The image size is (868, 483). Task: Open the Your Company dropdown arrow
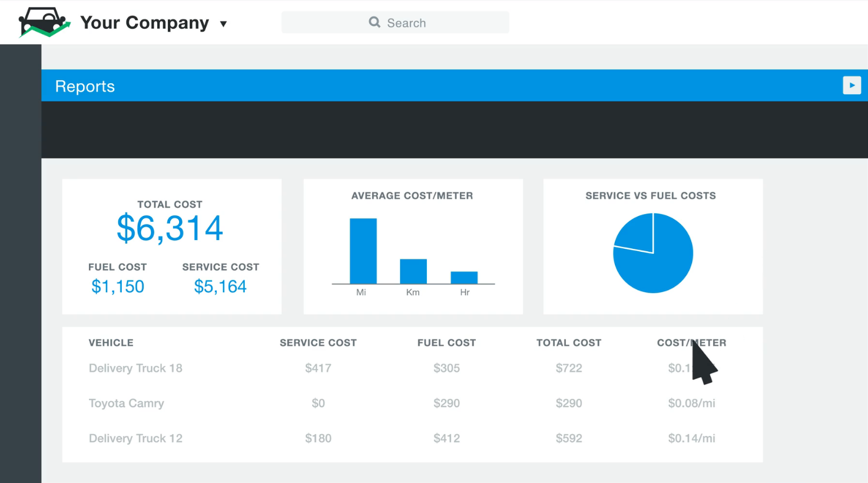223,24
